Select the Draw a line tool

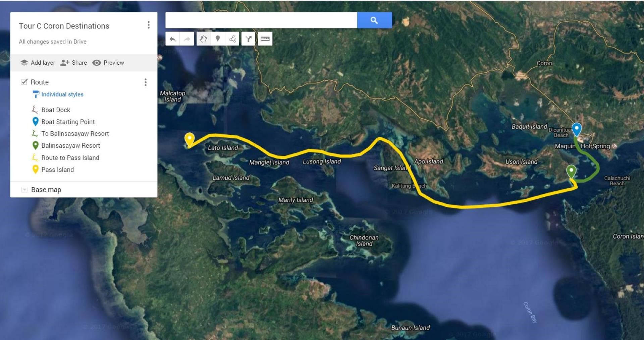coord(232,39)
